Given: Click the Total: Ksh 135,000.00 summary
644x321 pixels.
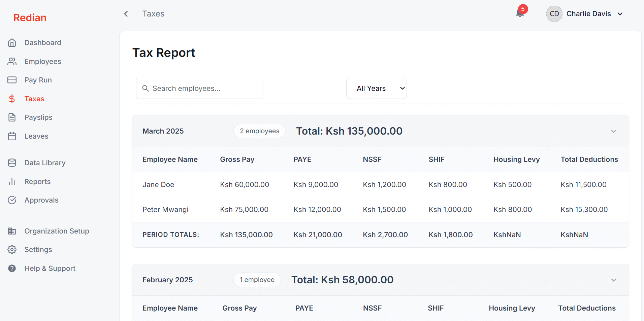Looking at the screenshot, I should click(x=349, y=131).
